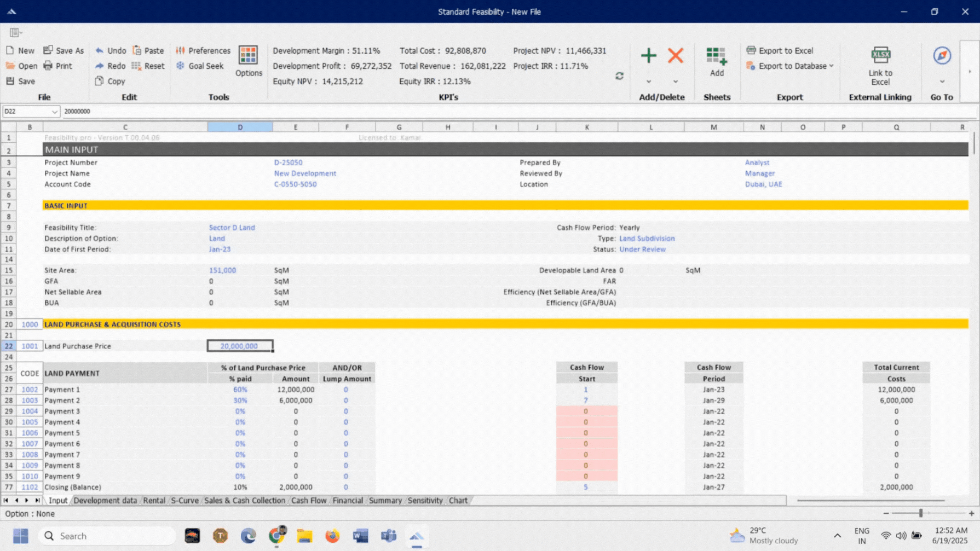Click the Add icon in the Sheets group
This screenshot has height=551, width=980.
click(716, 57)
